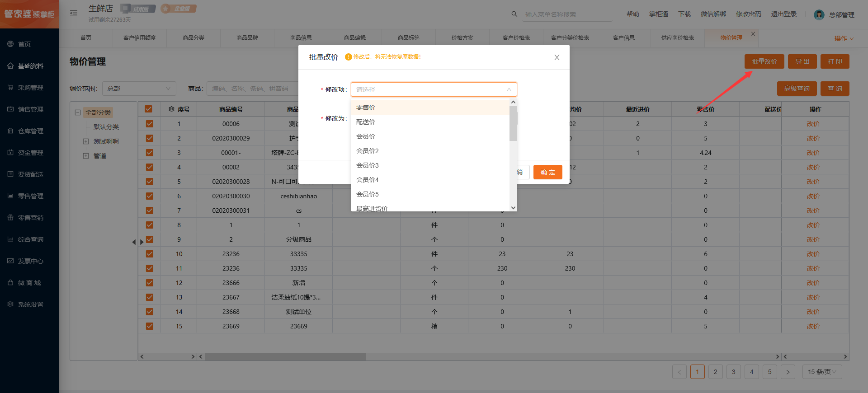Open 仓库管理 in the sidebar
Viewport: 868px width, 393px height.
tap(29, 131)
